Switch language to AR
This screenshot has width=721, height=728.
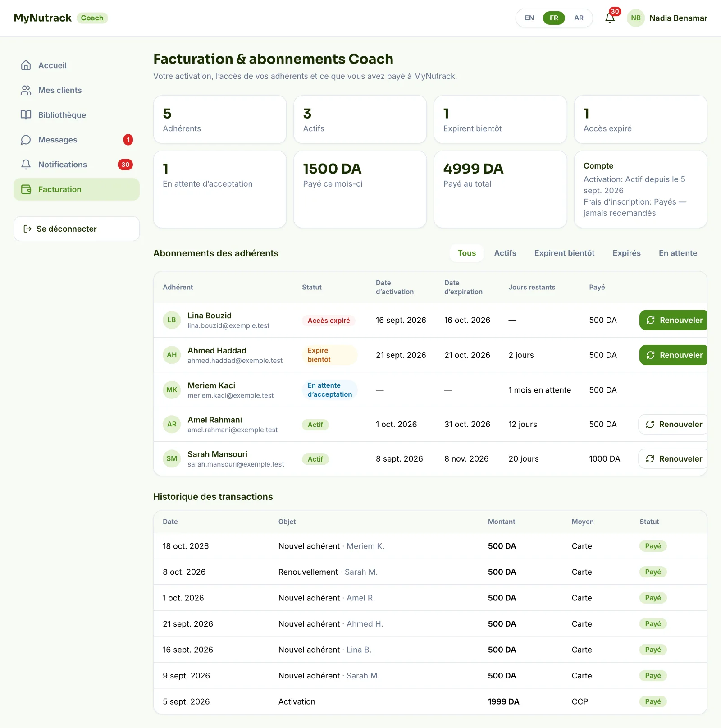(579, 18)
